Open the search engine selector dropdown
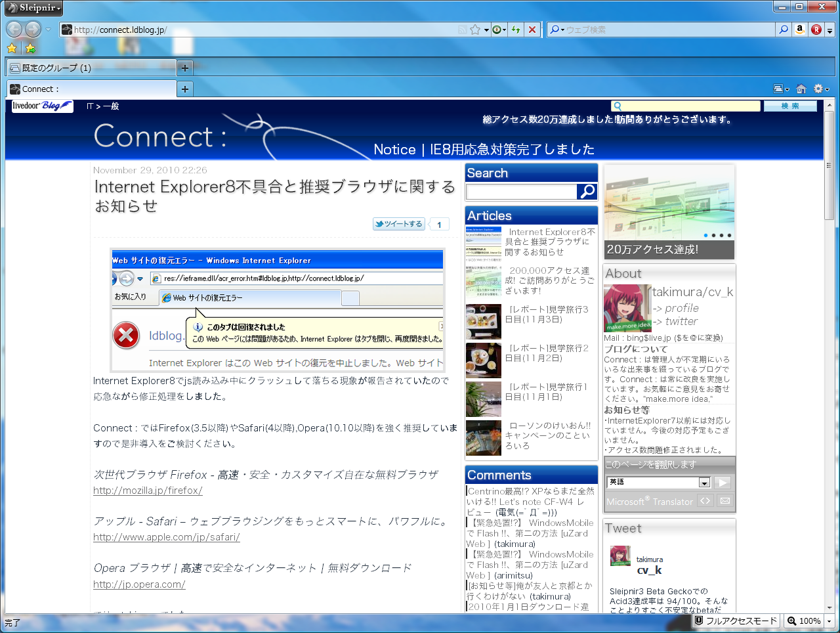 [x=556, y=30]
